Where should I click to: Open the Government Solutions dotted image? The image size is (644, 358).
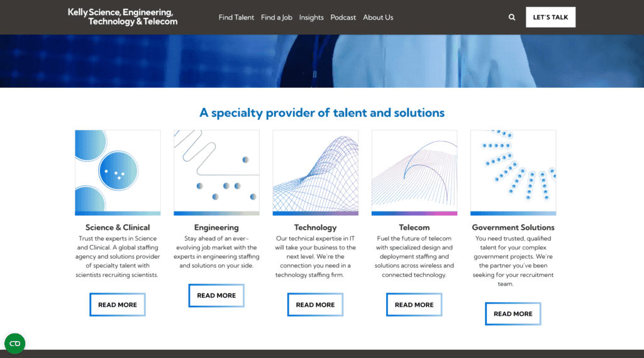(513, 172)
